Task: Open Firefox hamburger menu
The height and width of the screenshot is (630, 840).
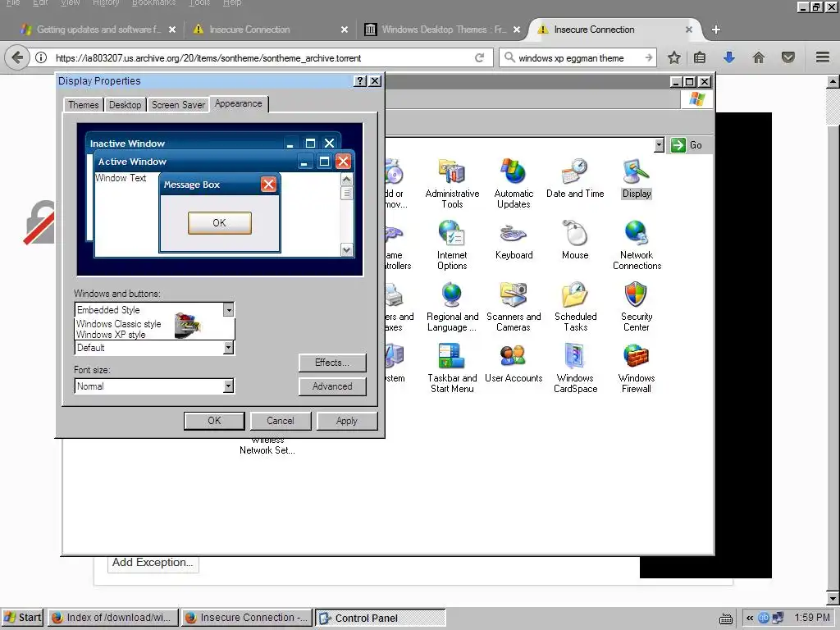Action: click(x=823, y=57)
